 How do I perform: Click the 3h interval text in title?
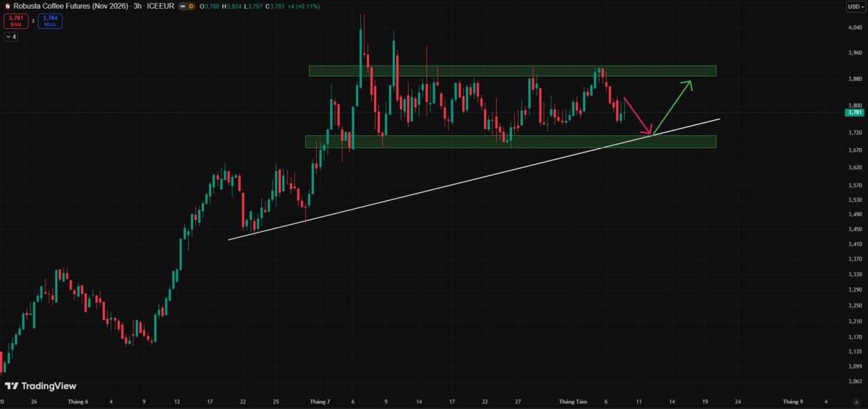pos(137,7)
